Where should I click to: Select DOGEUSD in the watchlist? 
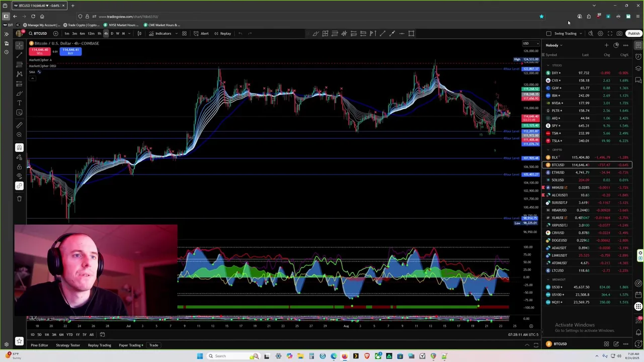point(588,240)
